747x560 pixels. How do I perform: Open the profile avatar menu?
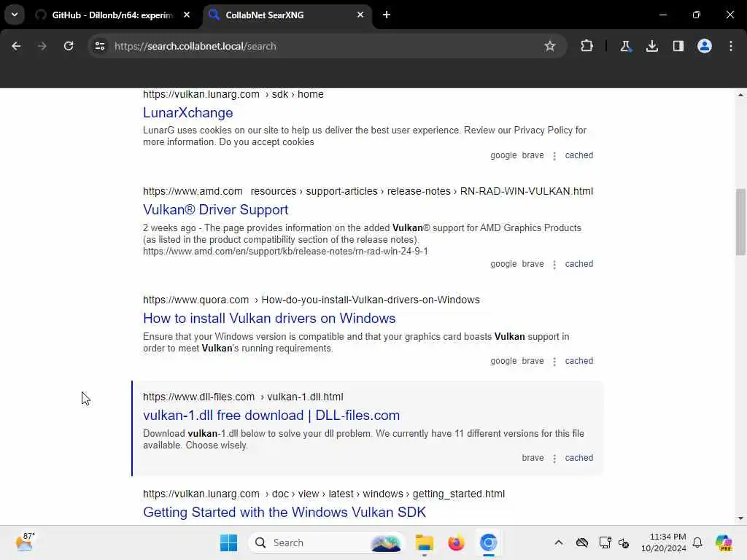[705, 46]
